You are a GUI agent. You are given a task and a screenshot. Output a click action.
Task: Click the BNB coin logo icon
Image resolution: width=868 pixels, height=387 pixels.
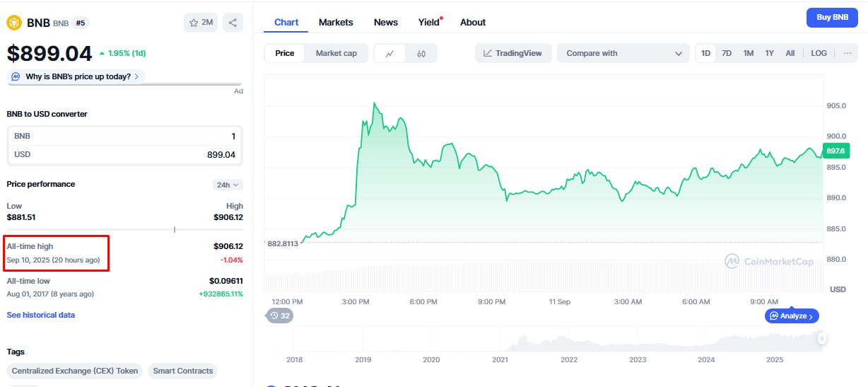(14, 23)
